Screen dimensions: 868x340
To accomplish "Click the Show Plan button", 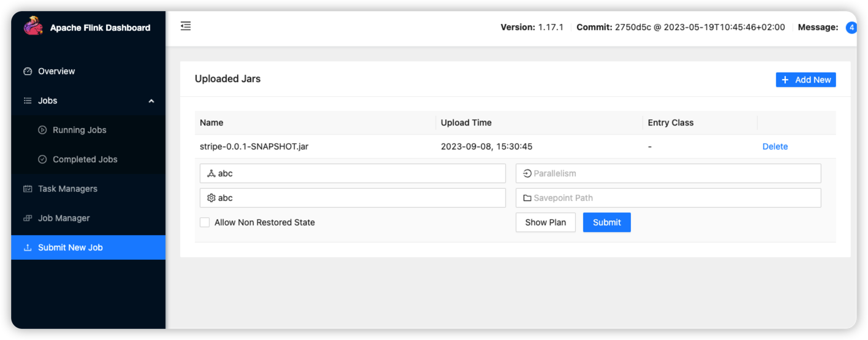I will click(x=545, y=222).
